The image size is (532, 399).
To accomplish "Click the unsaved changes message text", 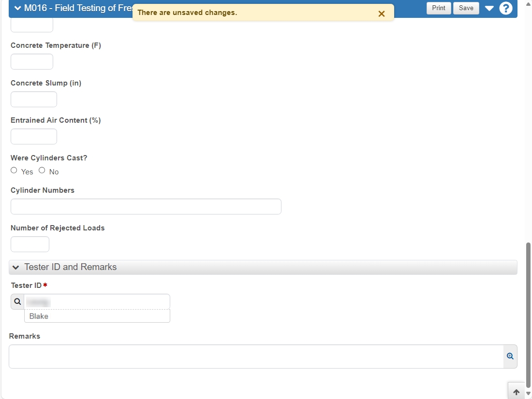I will click(x=187, y=13).
